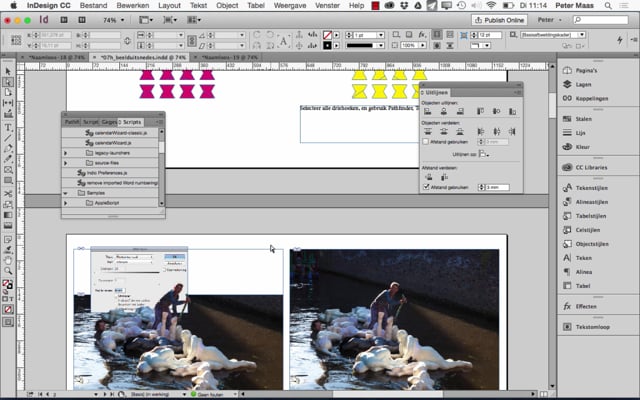The image size is (640, 400).
Task: Expand the AppleScript folder
Action: [65, 203]
